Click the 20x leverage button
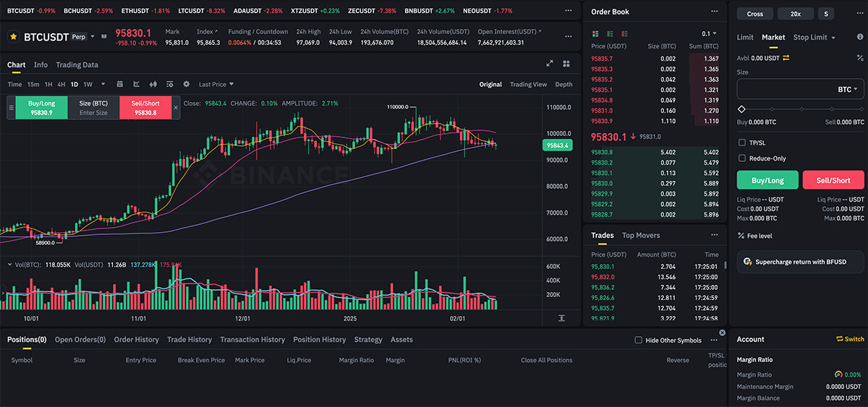 [795, 14]
